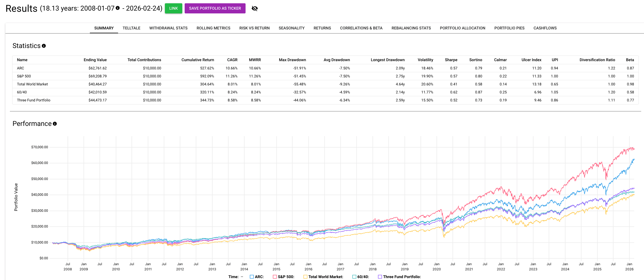
Task: Click the CAGR column header in Statistics
Action: coord(232,60)
